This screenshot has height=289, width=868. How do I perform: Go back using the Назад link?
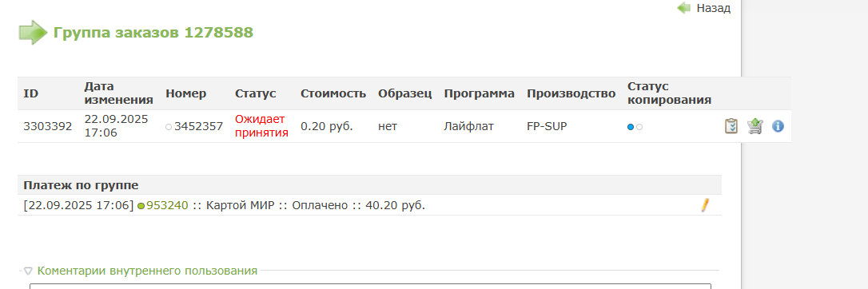point(714,8)
